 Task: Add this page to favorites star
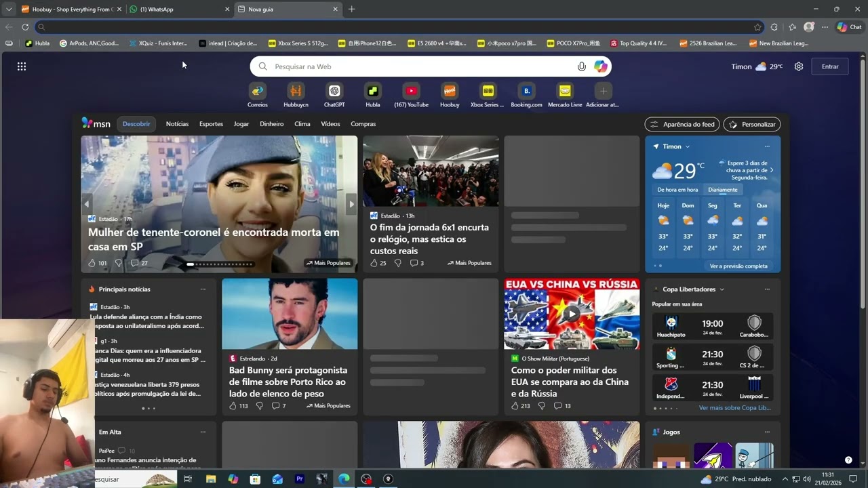(757, 27)
